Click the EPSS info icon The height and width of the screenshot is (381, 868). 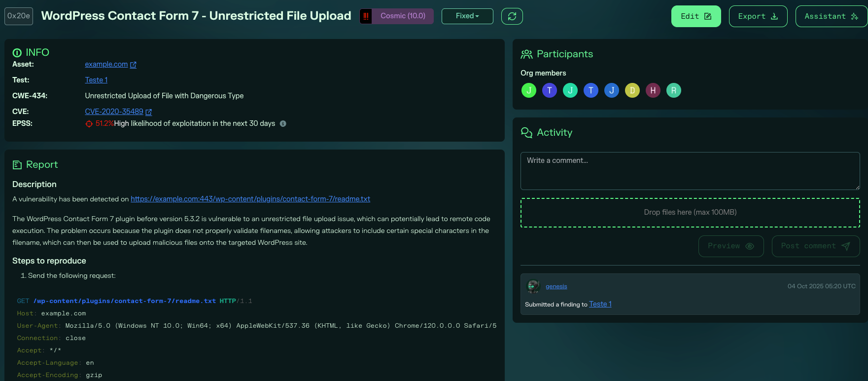(x=283, y=124)
